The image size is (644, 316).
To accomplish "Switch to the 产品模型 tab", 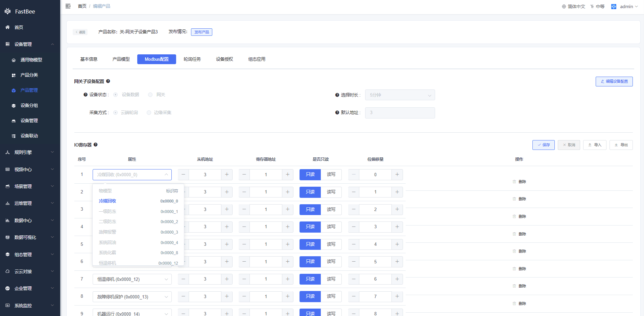I will (121, 59).
